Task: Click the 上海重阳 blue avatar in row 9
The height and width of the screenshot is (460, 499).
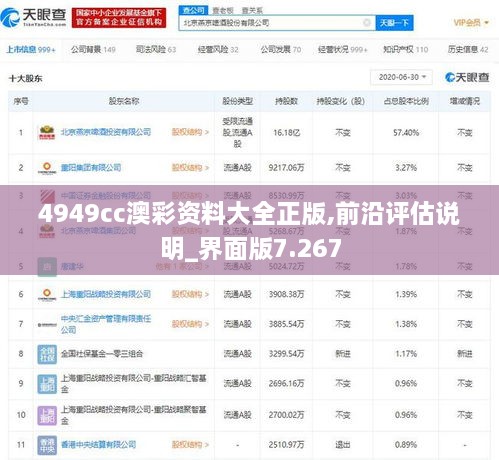Action: 47,384
